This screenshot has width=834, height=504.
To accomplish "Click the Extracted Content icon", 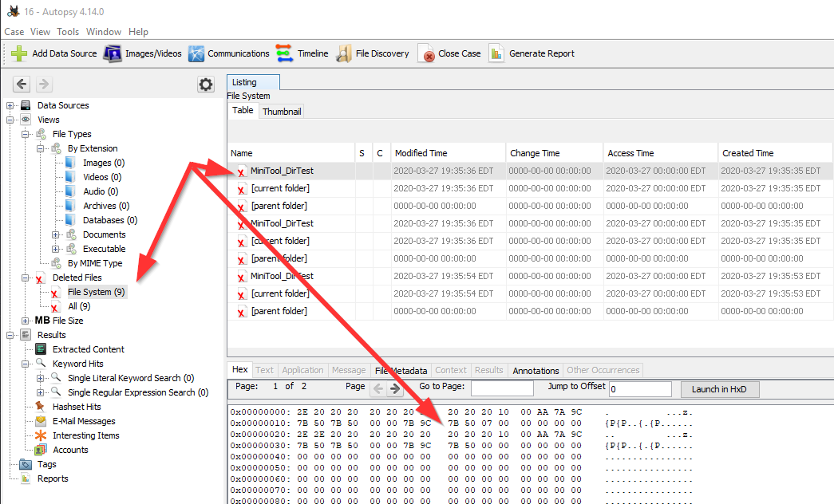I will point(41,349).
